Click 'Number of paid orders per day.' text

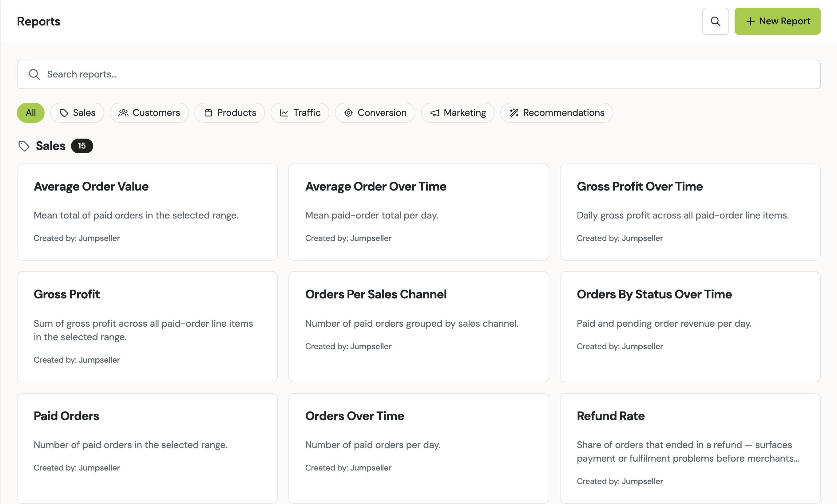pyautogui.click(x=373, y=445)
